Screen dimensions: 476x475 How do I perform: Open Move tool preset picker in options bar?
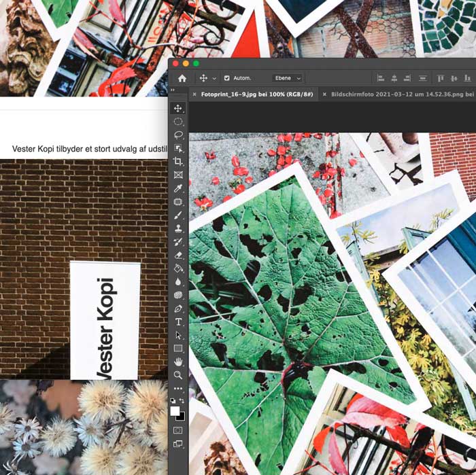tap(203, 78)
